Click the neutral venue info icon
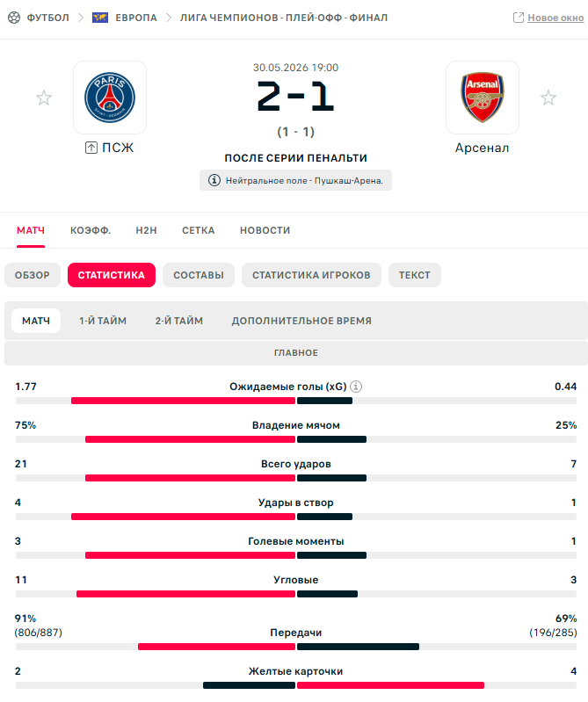Viewport: 588px width, 702px height. [214, 180]
